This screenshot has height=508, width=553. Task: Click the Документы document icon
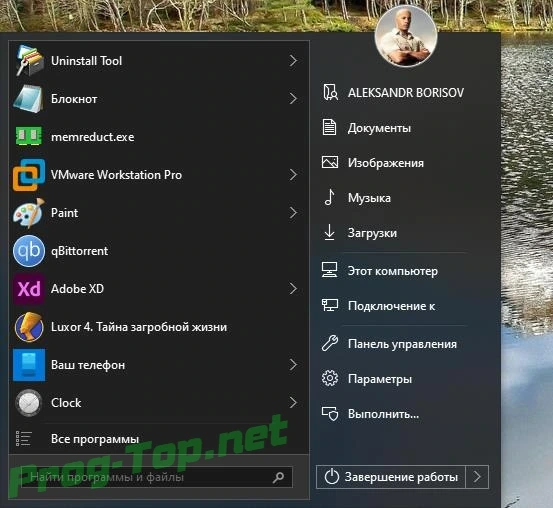coord(329,127)
